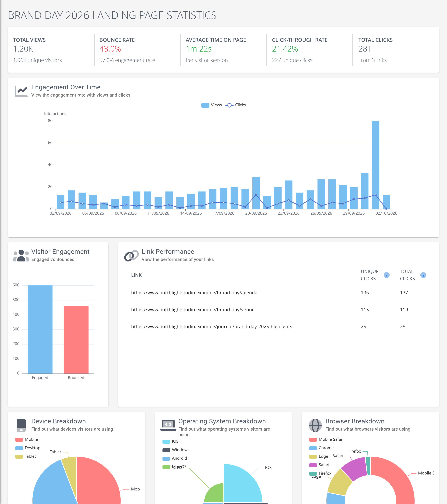Toggle Windows legend in OS Breakdown
Viewport: 447px width, 504px height.
pyautogui.click(x=176, y=450)
